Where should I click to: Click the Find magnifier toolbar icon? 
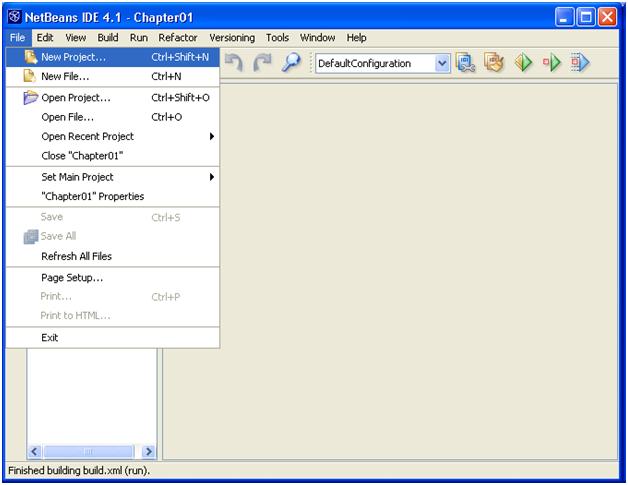[x=291, y=63]
